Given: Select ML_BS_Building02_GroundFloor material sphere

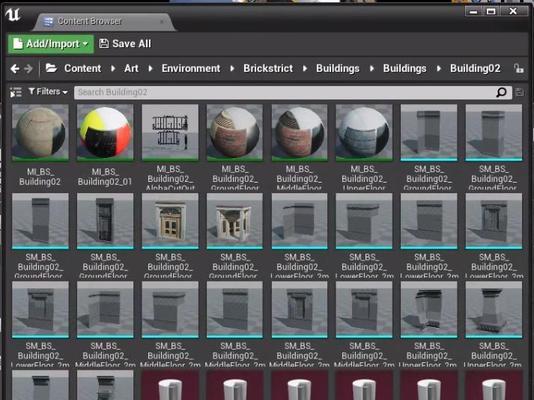Looking at the screenshot, I should (x=235, y=132).
